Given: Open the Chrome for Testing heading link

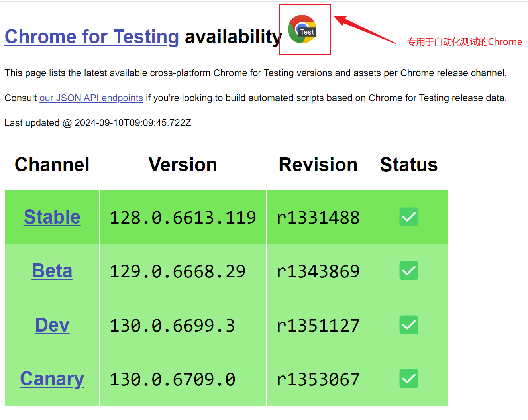Looking at the screenshot, I should (92, 37).
